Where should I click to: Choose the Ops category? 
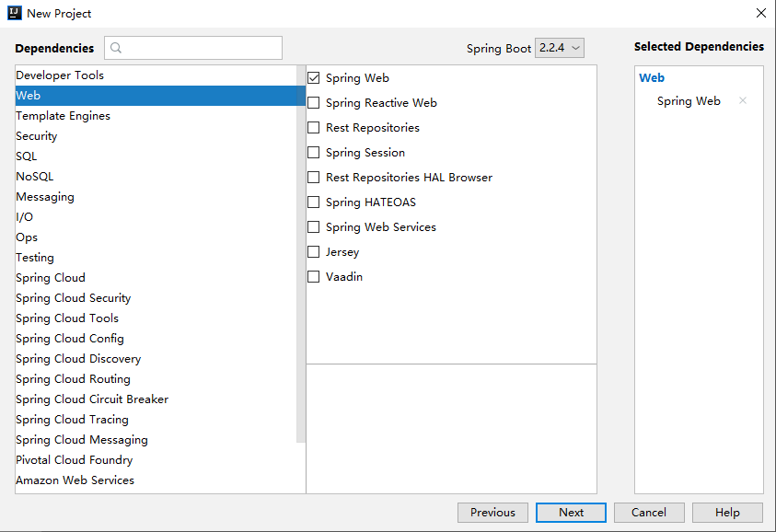click(156, 237)
